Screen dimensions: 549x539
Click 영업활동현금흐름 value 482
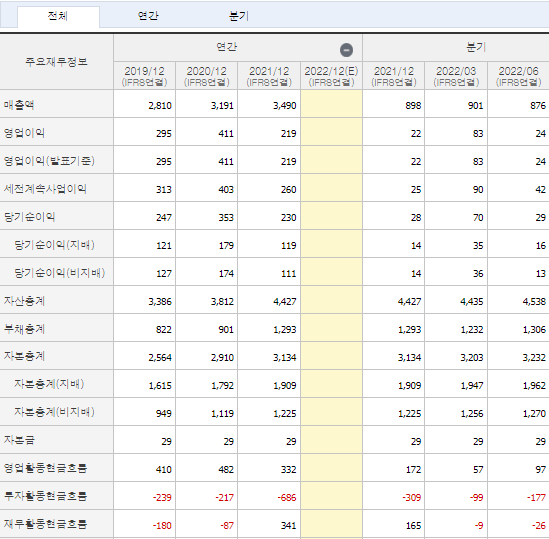(x=226, y=470)
